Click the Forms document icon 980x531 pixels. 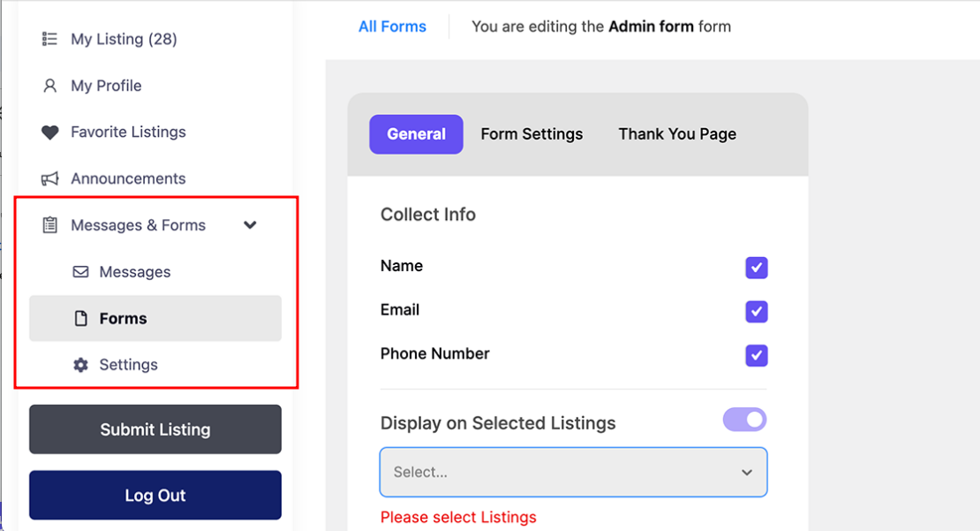pyautogui.click(x=80, y=319)
